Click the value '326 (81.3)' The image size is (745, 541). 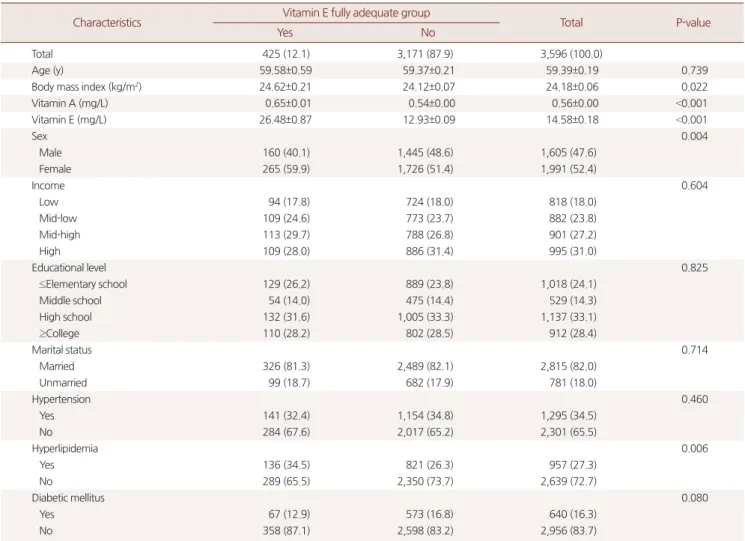tap(286, 366)
